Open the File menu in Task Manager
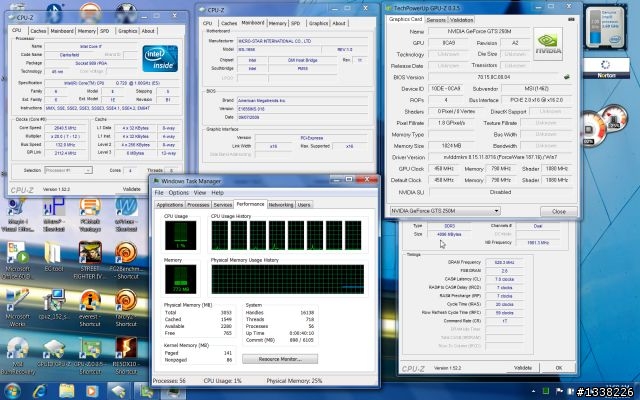This screenshot has height=400, width=640. (x=159, y=193)
